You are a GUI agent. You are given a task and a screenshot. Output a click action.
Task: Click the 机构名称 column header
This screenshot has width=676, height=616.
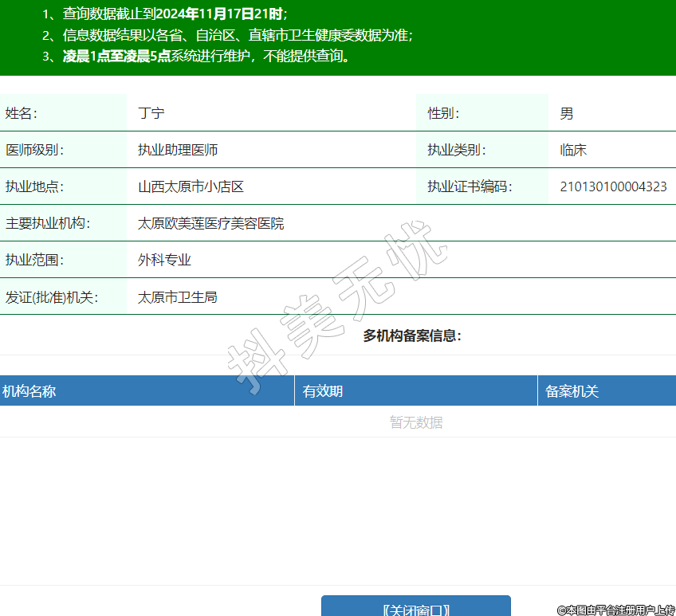[29, 391]
